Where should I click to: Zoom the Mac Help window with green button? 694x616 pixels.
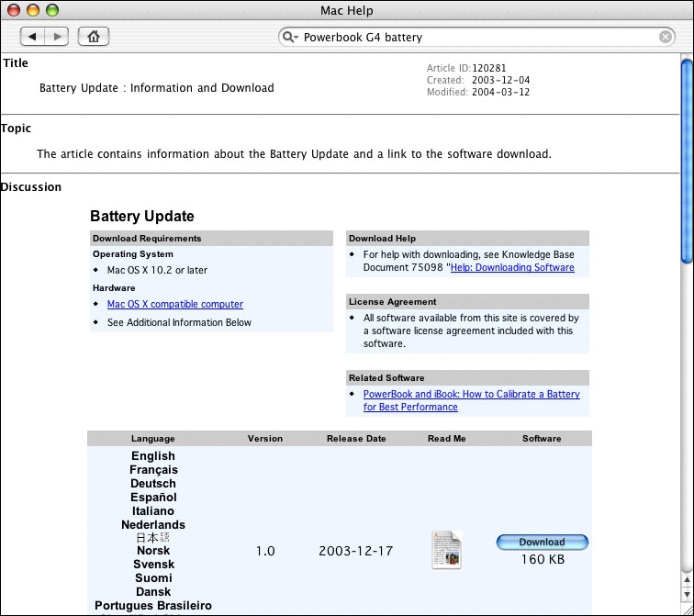[x=52, y=10]
